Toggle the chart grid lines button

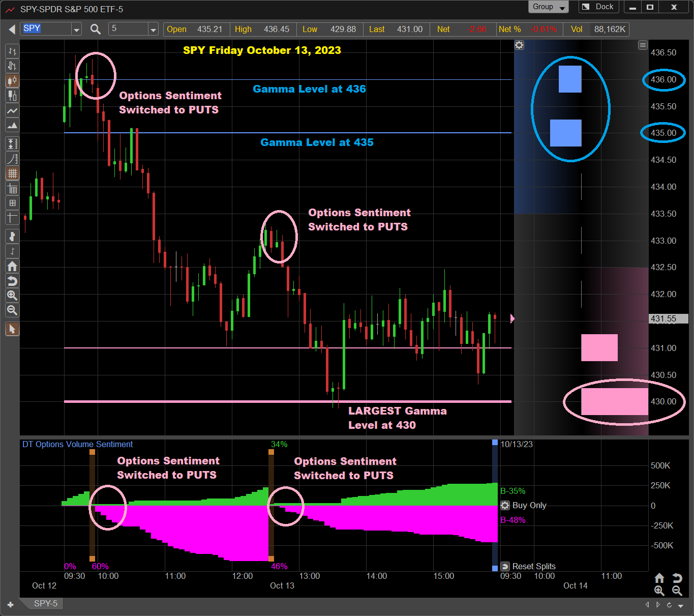(x=12, y=173)
